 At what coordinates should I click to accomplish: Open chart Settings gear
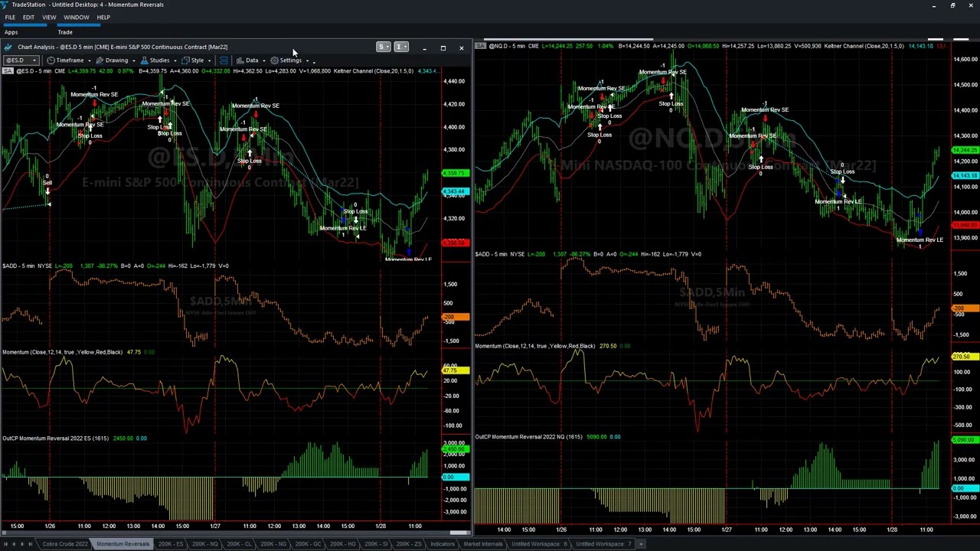(286, 60)
